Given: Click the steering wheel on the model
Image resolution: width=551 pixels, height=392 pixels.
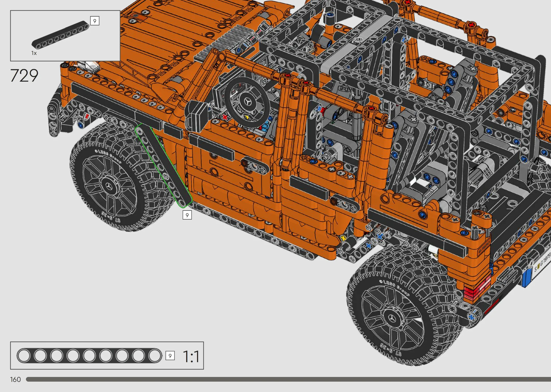Looking at the screenshot, I should tap(247, 102).
